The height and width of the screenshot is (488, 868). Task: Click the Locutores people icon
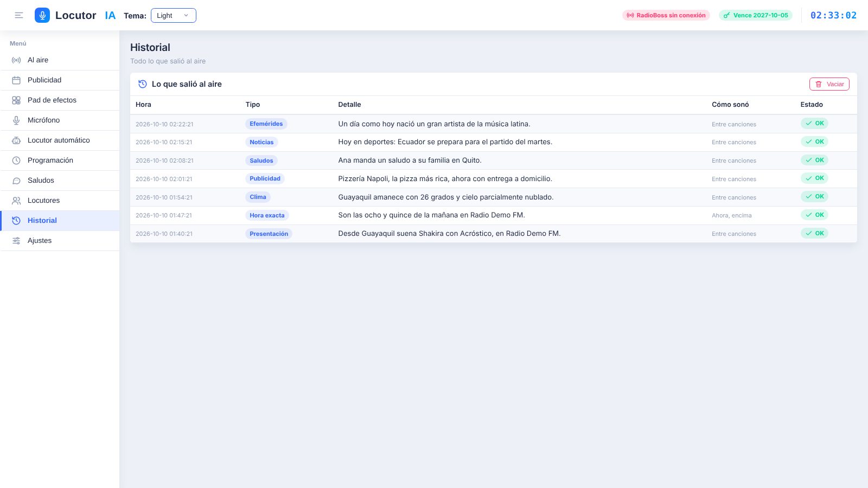[x=16, y=201]
